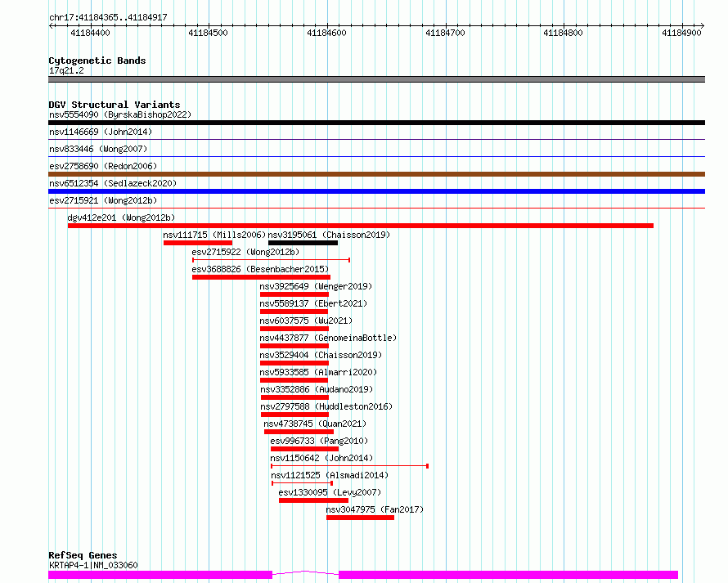The image size is (728, 583).
Task: Open nsv1121525 (Alsmadi2014) label
Action: pos(330,475)
